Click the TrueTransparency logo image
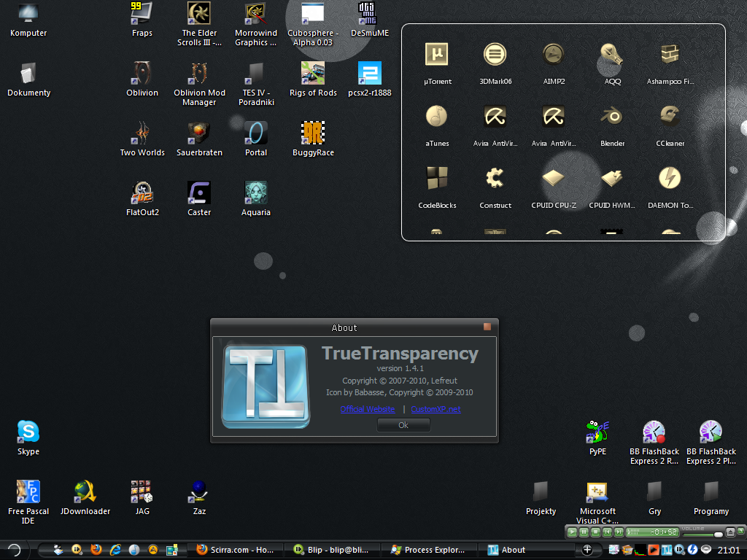Viewport: 747px width, 560px height. (x=266, y=386)
